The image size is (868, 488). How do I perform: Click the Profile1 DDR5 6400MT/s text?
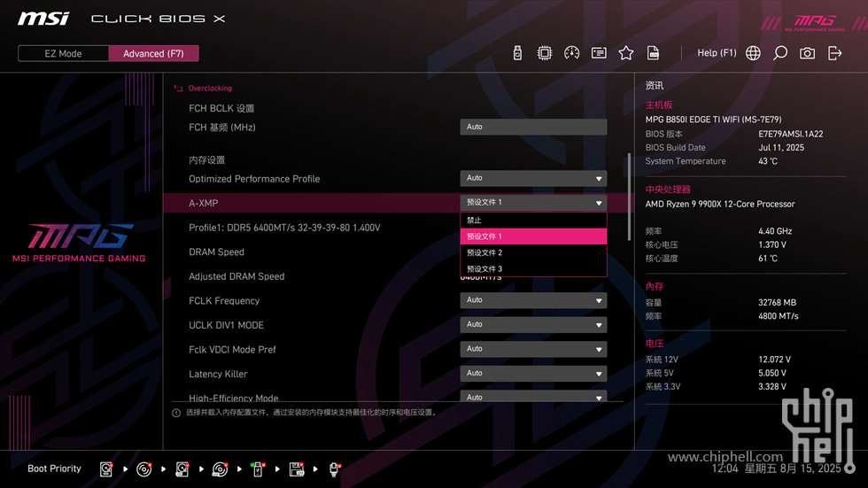(284, 228)
